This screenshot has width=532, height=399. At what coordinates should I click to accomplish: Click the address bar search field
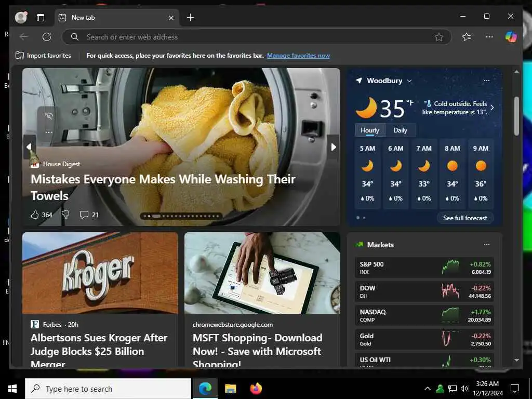coord(256,37)
